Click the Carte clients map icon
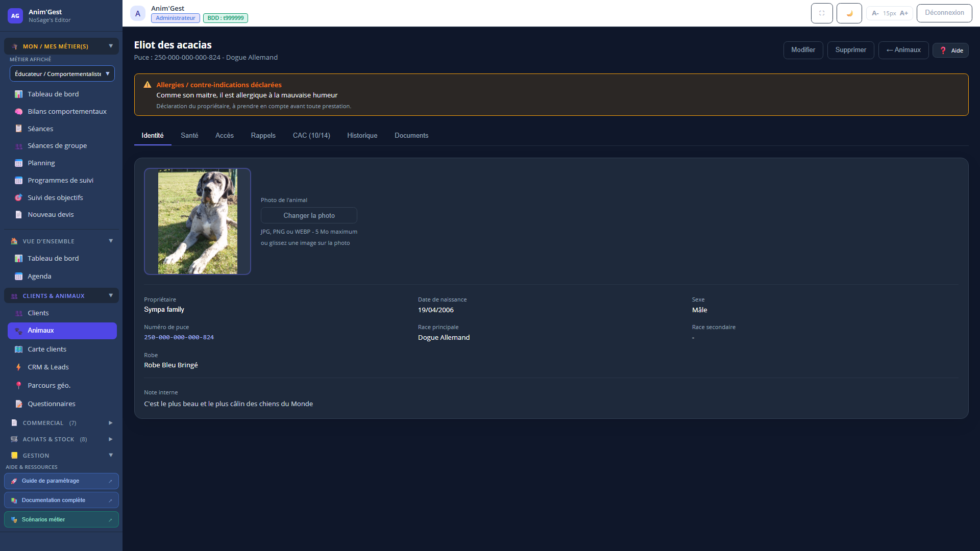This screenshot has width=980, height=551. point(18,349)
